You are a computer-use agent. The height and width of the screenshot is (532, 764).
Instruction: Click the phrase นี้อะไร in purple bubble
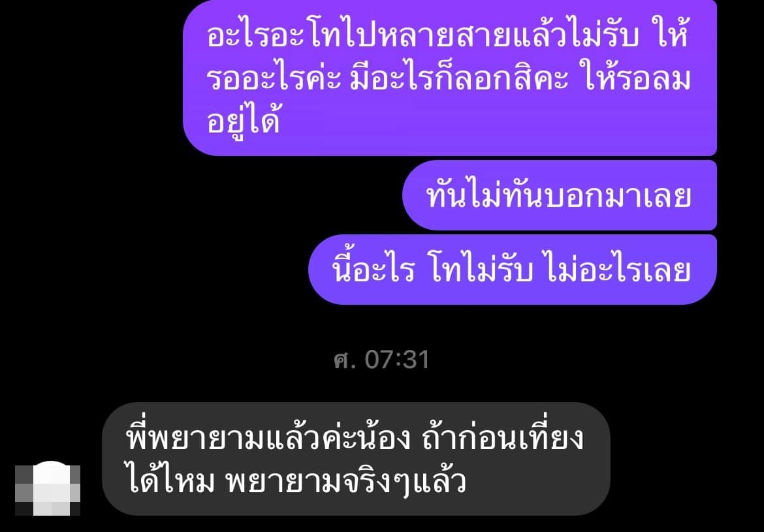pos(374,270)
